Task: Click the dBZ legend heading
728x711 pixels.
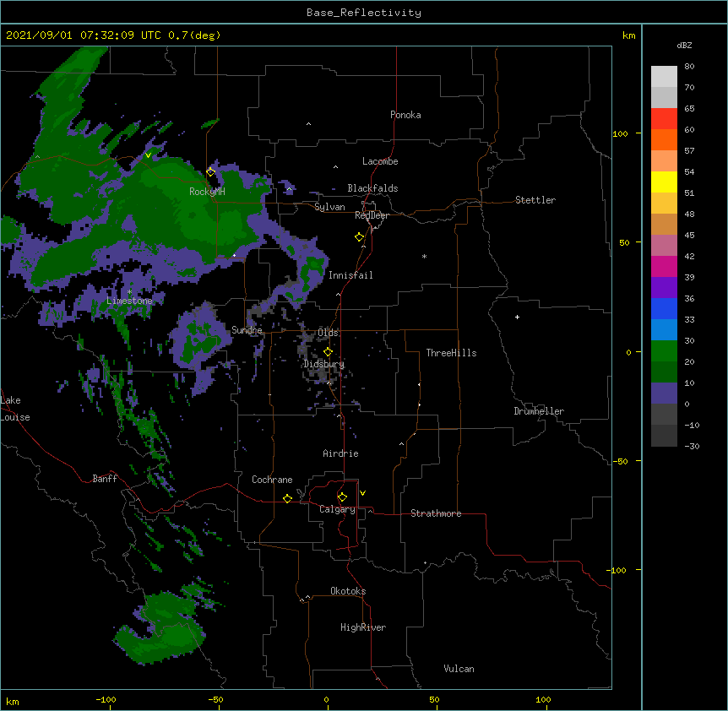Action: point(684,45)
